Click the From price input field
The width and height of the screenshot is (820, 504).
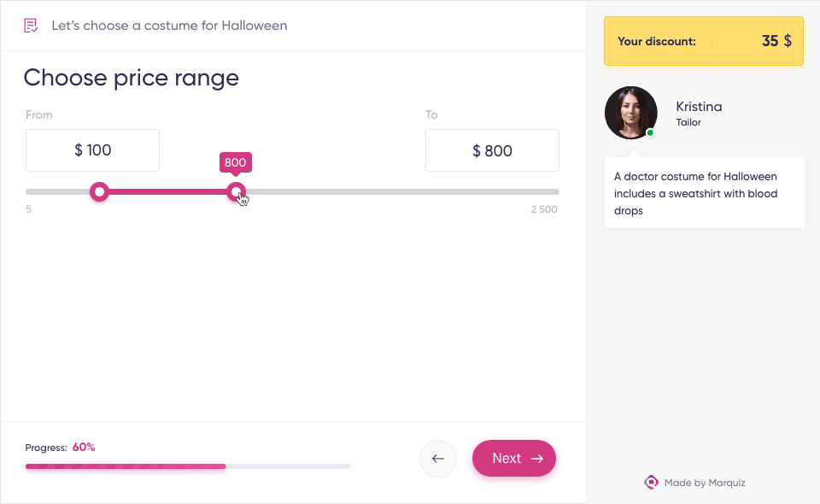point(92,150)
